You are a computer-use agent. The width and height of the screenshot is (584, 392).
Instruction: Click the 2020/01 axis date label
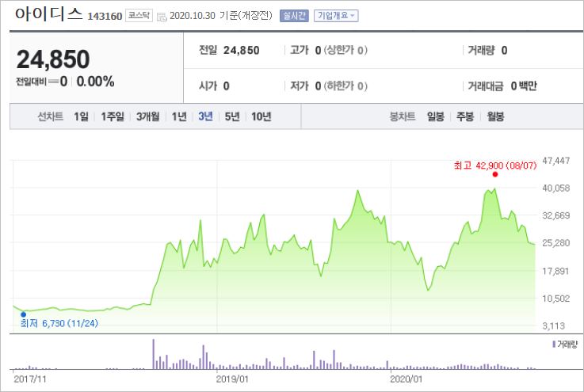407,379
